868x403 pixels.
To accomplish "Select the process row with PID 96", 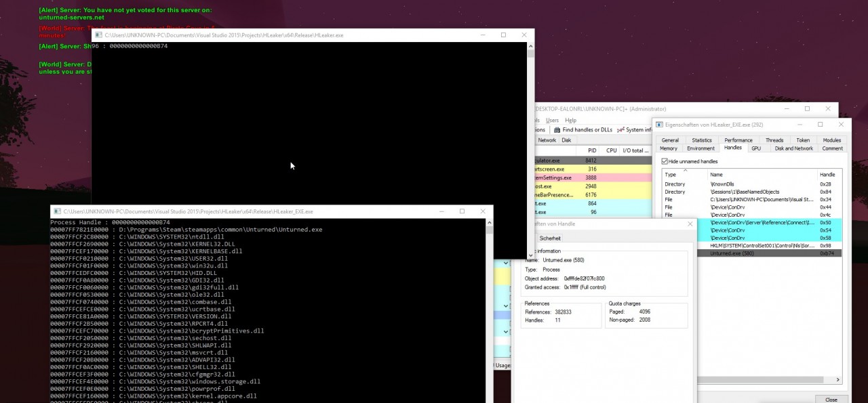I will pos(593,212).
